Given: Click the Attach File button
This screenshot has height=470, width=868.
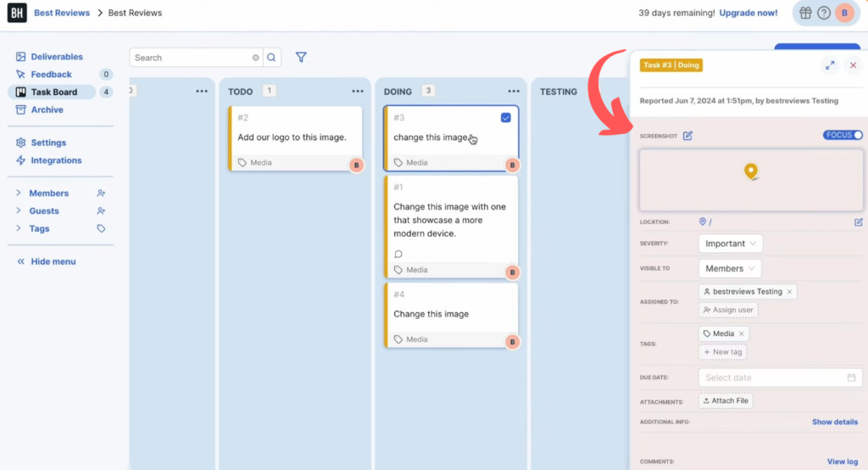Looking at the screenshot, I should click(x=726, y=400).
